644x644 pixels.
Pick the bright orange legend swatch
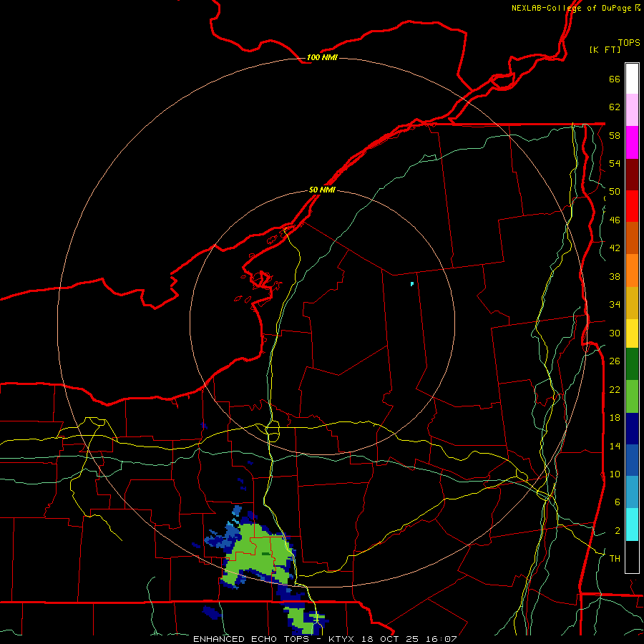tap(632, 270)
